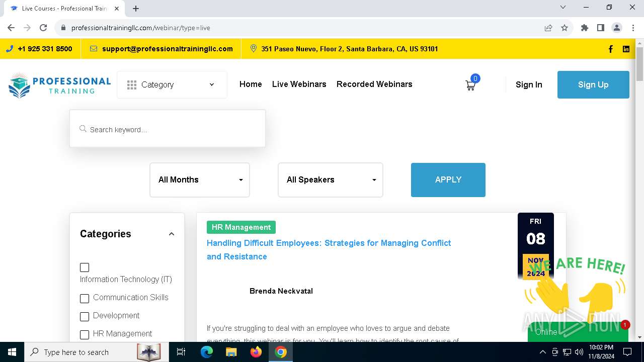Click the Sign Up button
644x362 pixels.
click(x=593, y=84)
